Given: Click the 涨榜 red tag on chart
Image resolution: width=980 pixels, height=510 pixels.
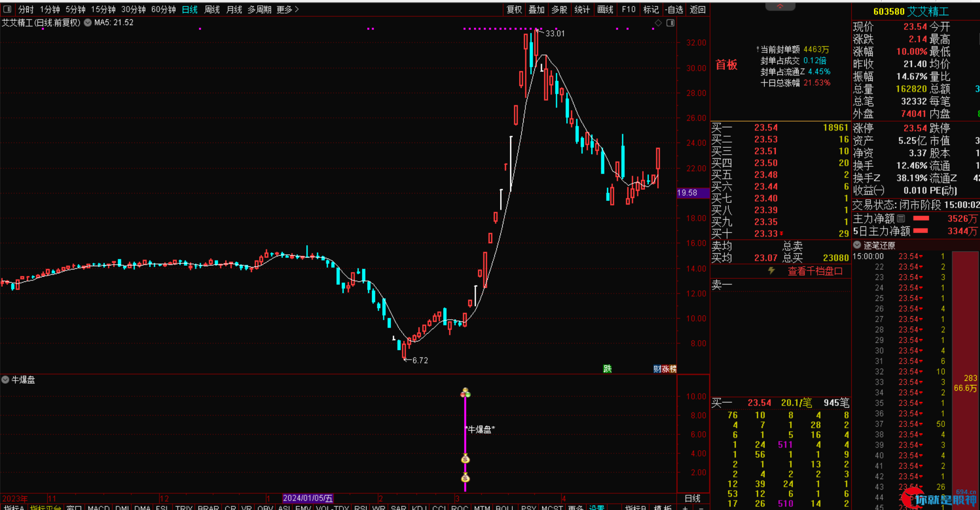Looking at the screenshot, I should pyautogui.click(x=669, y=369).
